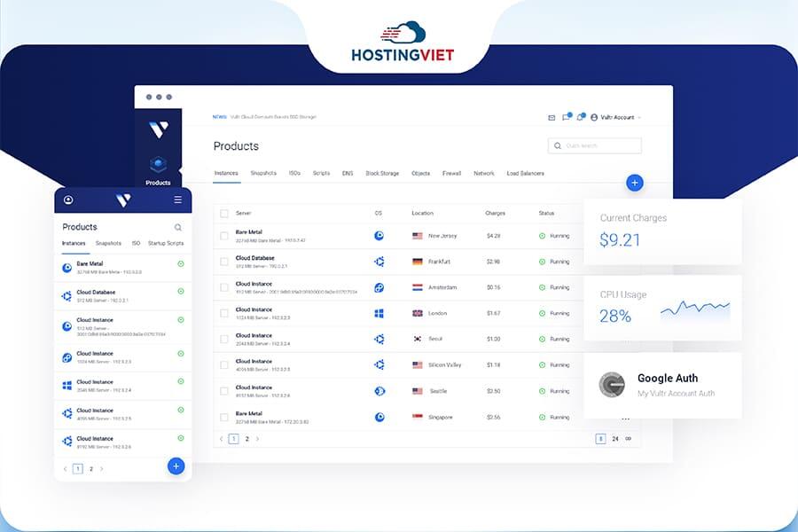Toggle the select-all checkbox in Server header
Image resolution: width=798 pixels, height=532 pixels.
coord(224,214)
